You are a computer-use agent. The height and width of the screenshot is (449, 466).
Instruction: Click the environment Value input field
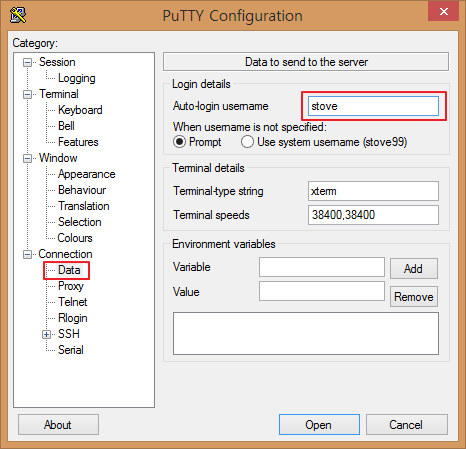(322, 291)
